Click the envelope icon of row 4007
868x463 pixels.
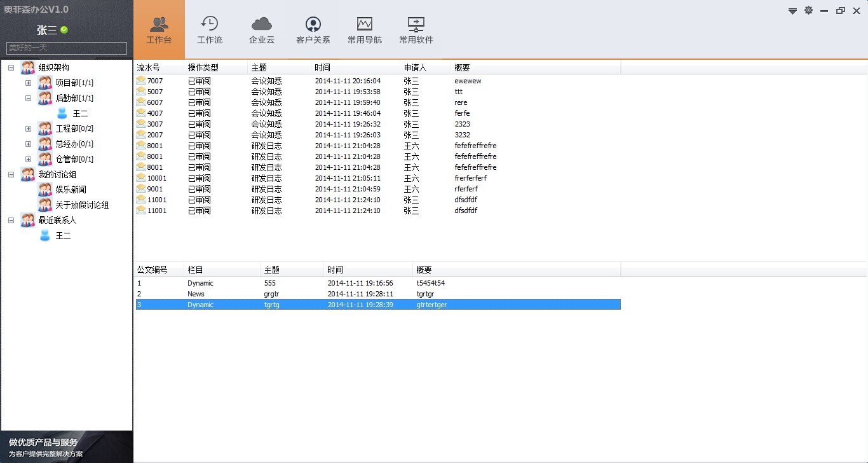point(141,113)
